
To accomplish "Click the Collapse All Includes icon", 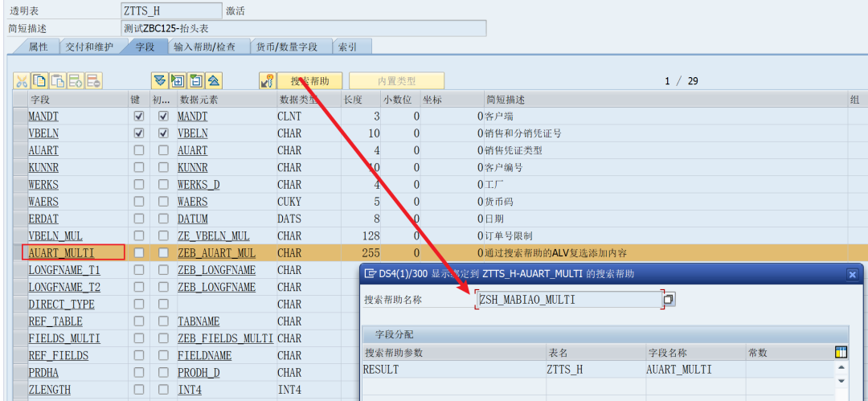I will coord(215,81).
